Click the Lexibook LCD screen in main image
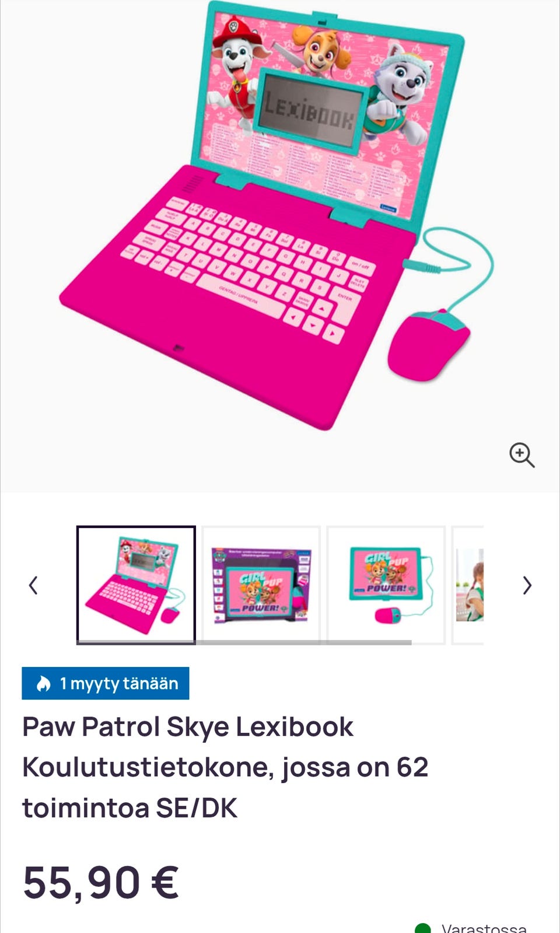The image size is (560, 933). [x=310, y=110]
